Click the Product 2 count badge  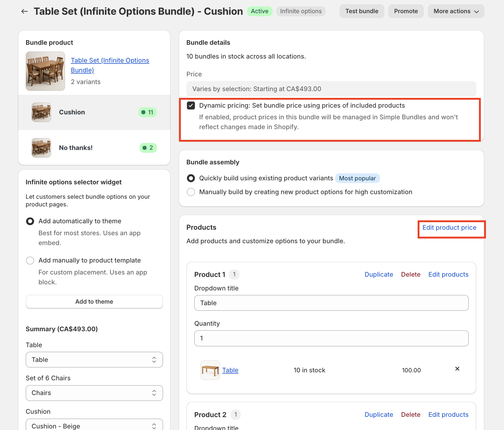[235, 415]
